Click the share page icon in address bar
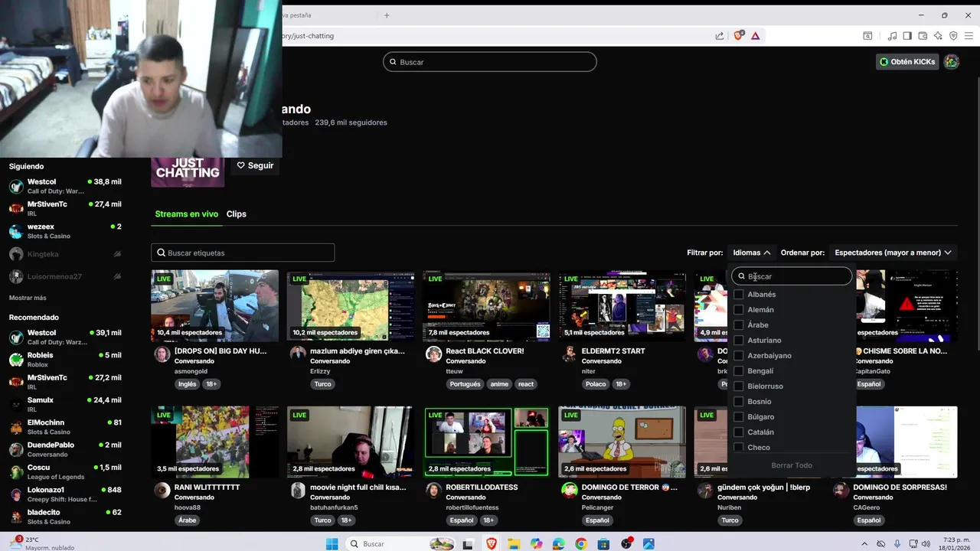This screenshot has height=551, width=980. (720, 35)
